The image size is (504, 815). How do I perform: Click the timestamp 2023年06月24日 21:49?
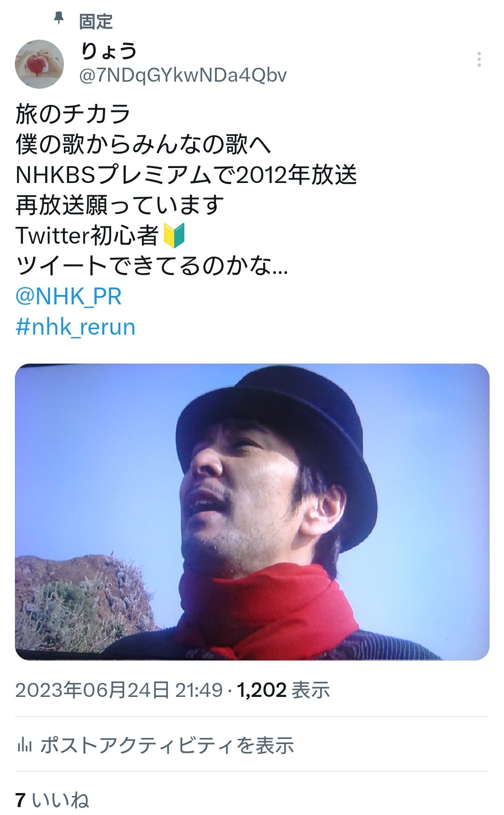coord(119,690)
